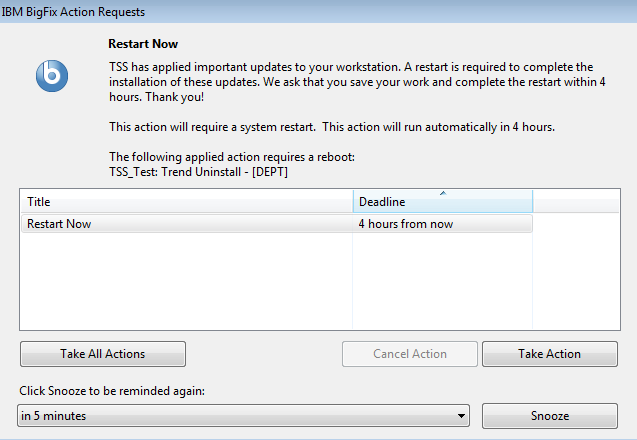Image resolution: width=637 pixels, height=440 pixels.
Task: Click blank column header right of Deadline
Action: click(576, 202)
